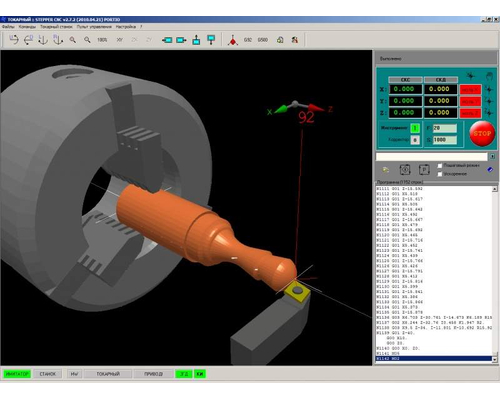Click the first magnifier zoom icon
This screenshot has width=500, height=400.
pyautogui.click(x=72, y=40)
